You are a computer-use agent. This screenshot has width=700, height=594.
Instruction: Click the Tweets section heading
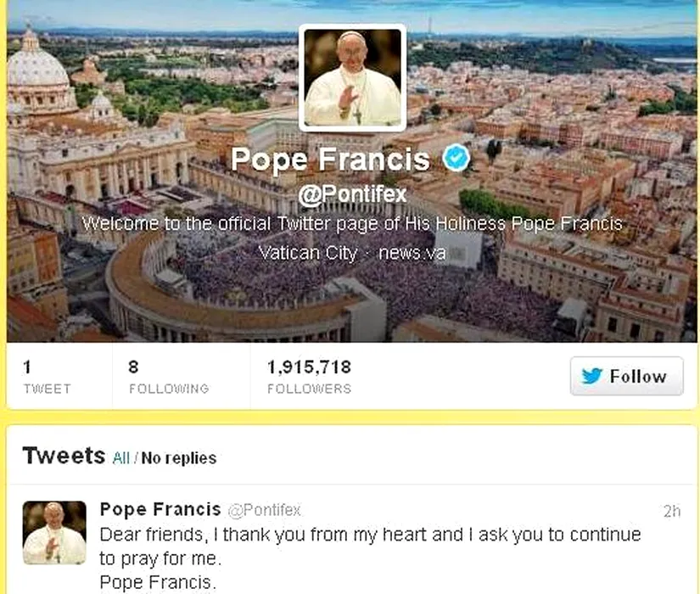coord(64,456)
